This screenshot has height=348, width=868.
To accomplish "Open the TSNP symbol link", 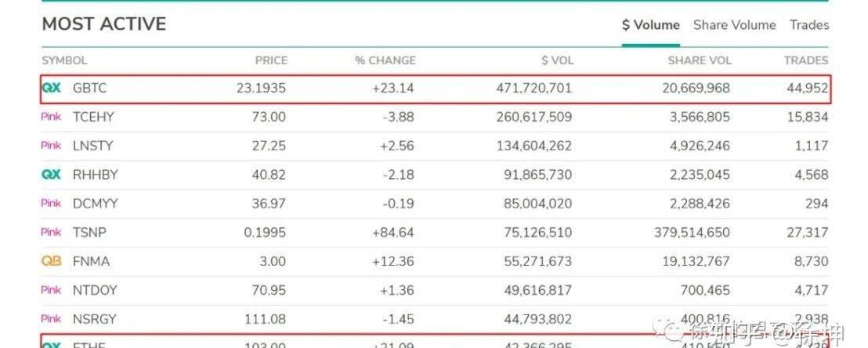I will [x=89, y=232].
